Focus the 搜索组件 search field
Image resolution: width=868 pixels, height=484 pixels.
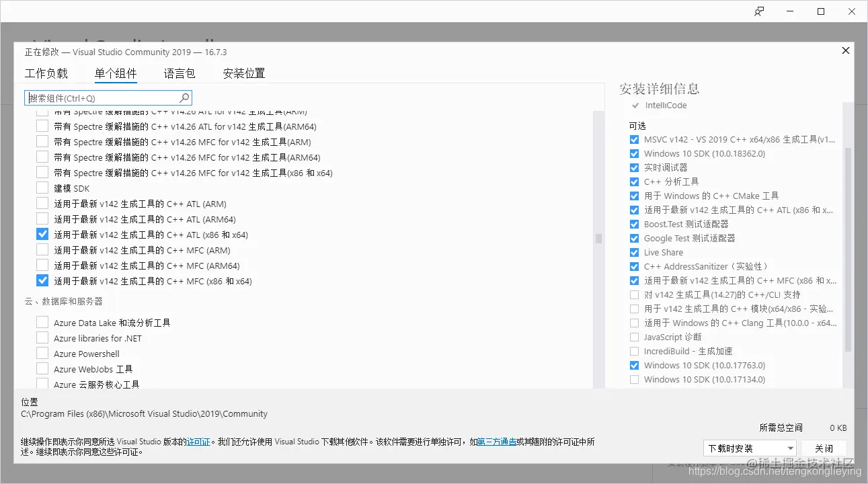click(x=108, y=98)
